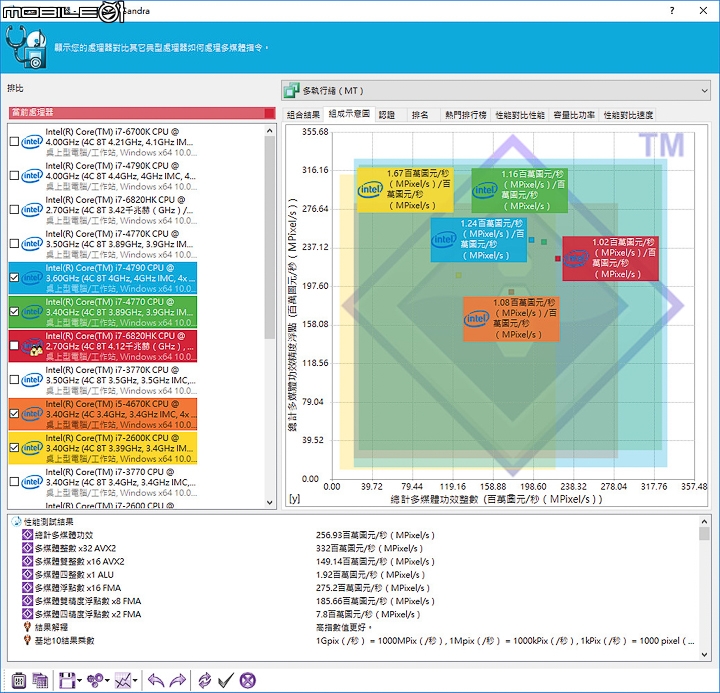Click the Intel logo of i7-4790K row
Screen dimensions: 720x693
click(32, 175)
